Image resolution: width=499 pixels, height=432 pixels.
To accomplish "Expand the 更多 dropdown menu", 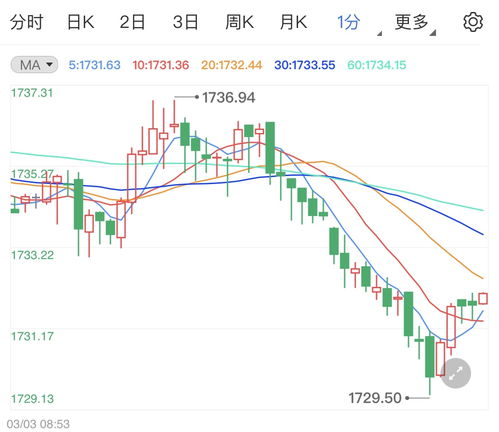I will pyautogui.click(x=412, y=22).
